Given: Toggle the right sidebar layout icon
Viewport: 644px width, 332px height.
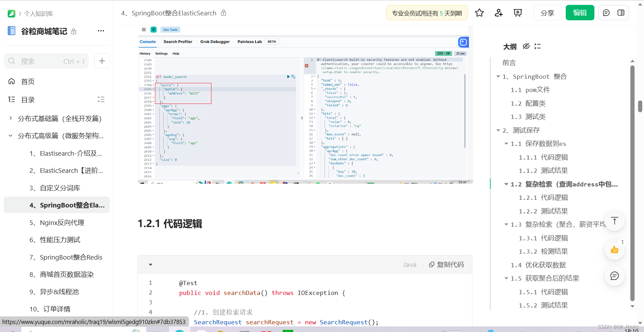Looking at the screenshot, I should [621, 13].
